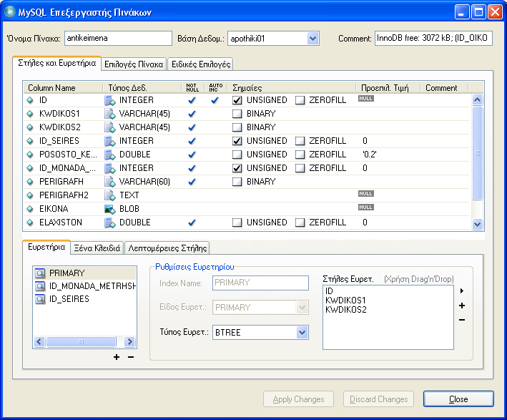Click the diamond icon beside ID_SEIRES

[x=30, y=141]
